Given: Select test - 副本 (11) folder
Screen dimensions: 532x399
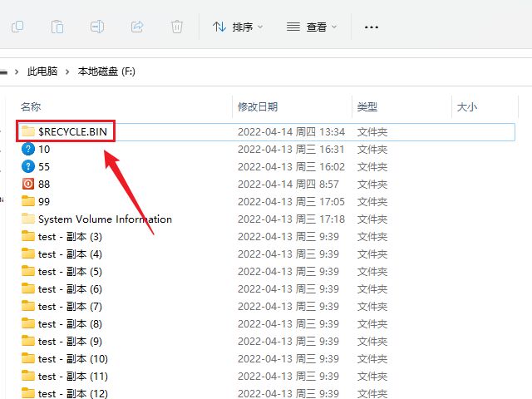Looking at the screenshot, I should (x=73, y=377).
